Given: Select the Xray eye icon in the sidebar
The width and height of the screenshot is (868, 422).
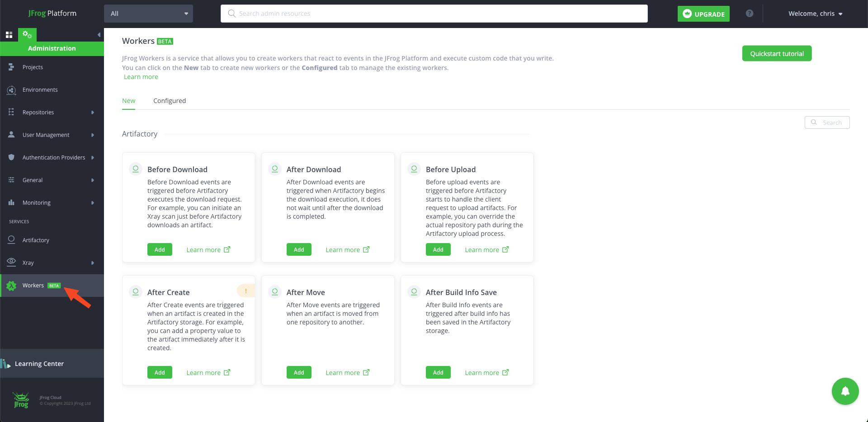Looking at the screenshot, I should click(x=11, y=262).
